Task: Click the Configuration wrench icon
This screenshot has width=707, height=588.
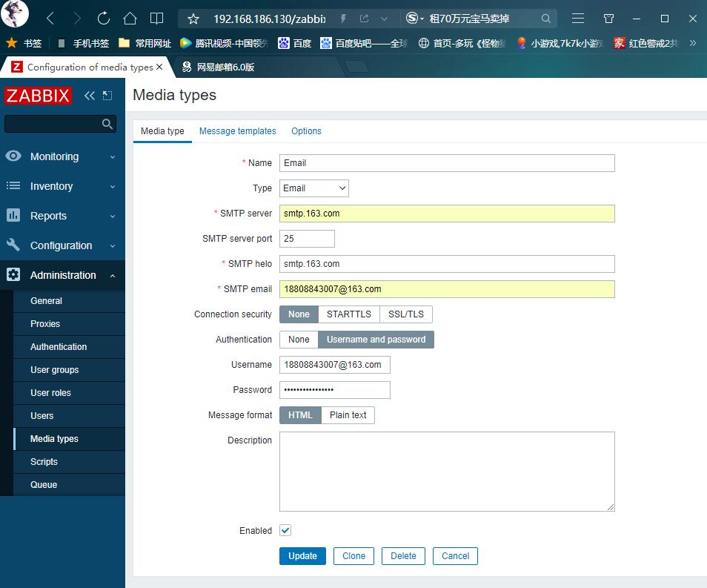Action: point(13,245)
